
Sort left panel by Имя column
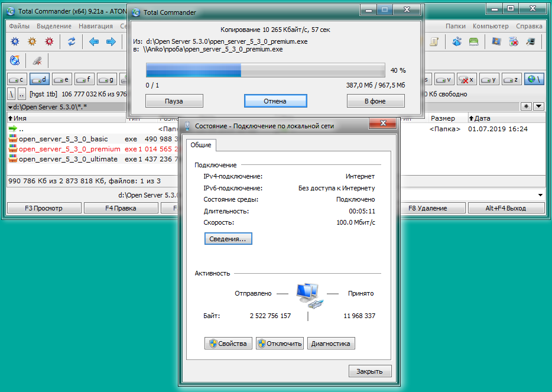(x=66, y=118)
